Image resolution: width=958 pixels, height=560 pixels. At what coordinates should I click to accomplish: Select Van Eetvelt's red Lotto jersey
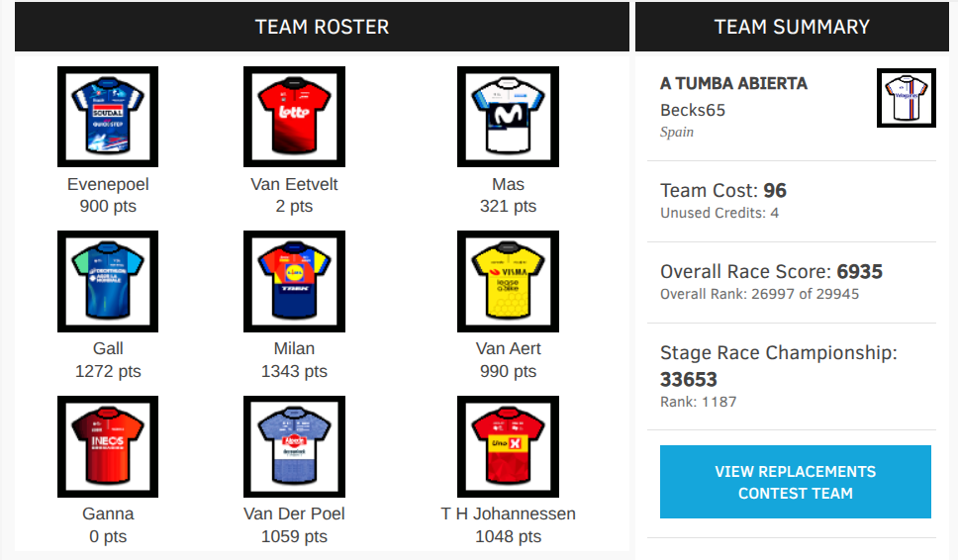(x=294, y=117)
